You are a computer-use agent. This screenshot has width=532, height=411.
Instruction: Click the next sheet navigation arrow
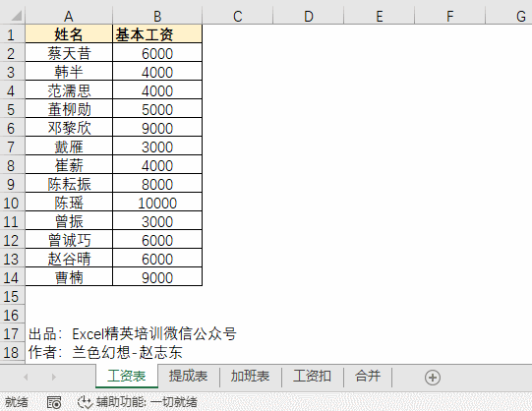coord(54,377)
